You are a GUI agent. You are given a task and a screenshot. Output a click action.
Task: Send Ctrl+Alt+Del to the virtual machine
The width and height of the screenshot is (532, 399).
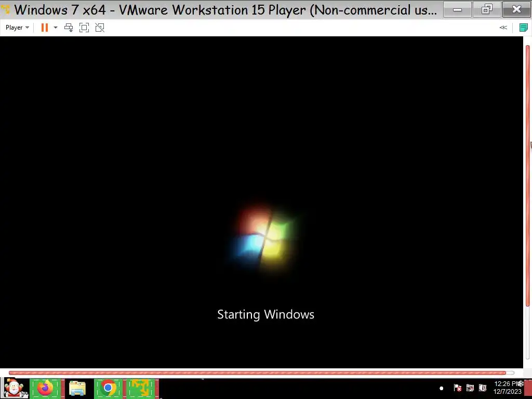(x=69, y=28)
